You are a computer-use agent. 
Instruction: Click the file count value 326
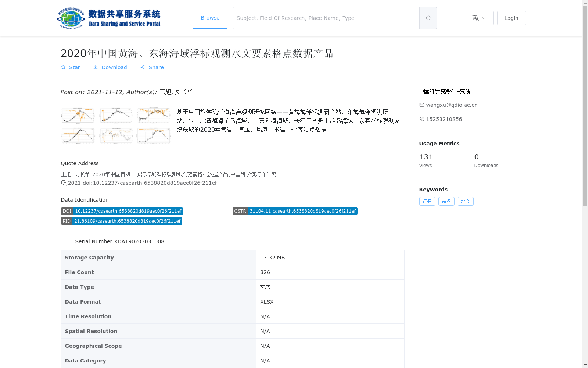[x=265, y=272]
